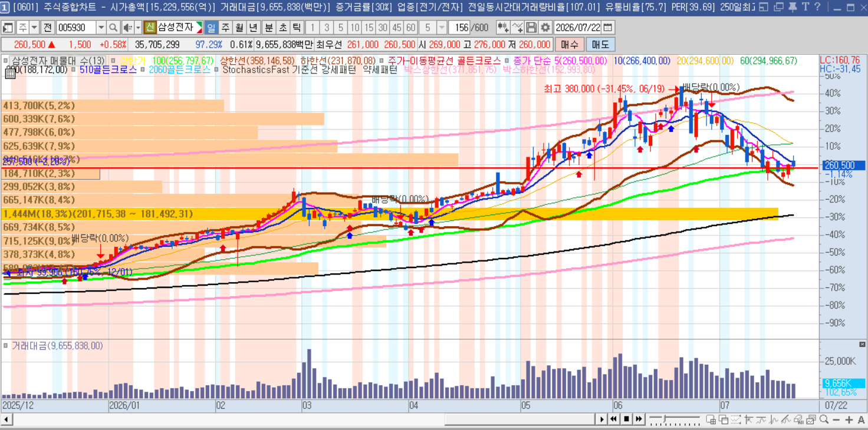Click the add line indicator icon
The width and height of the screenshot is (868, 430).
[x=517, y=28]
